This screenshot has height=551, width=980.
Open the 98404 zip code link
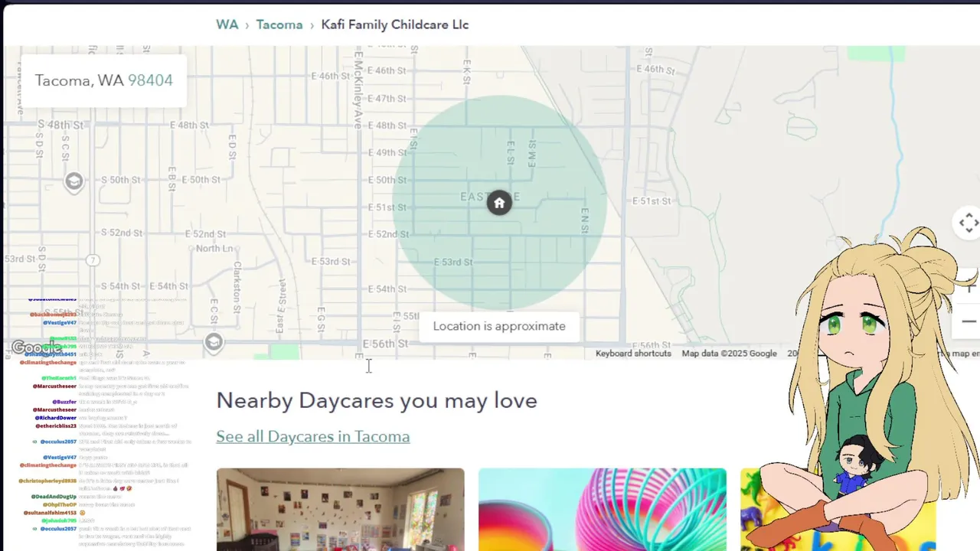[x=150, y=80]
